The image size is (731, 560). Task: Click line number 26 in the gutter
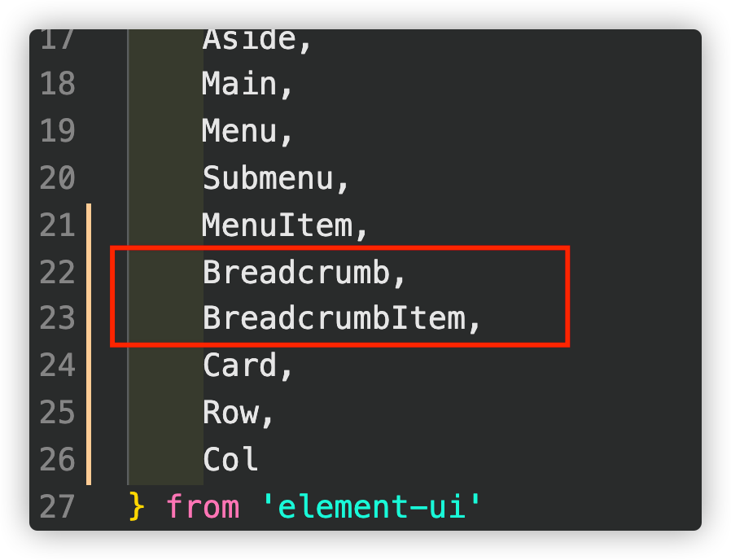pos(57,459)
